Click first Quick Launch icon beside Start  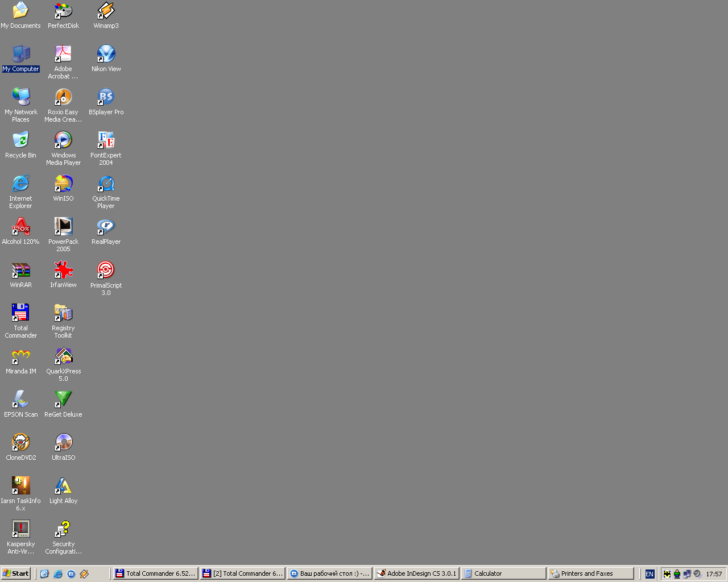click(x=44, y=574)
